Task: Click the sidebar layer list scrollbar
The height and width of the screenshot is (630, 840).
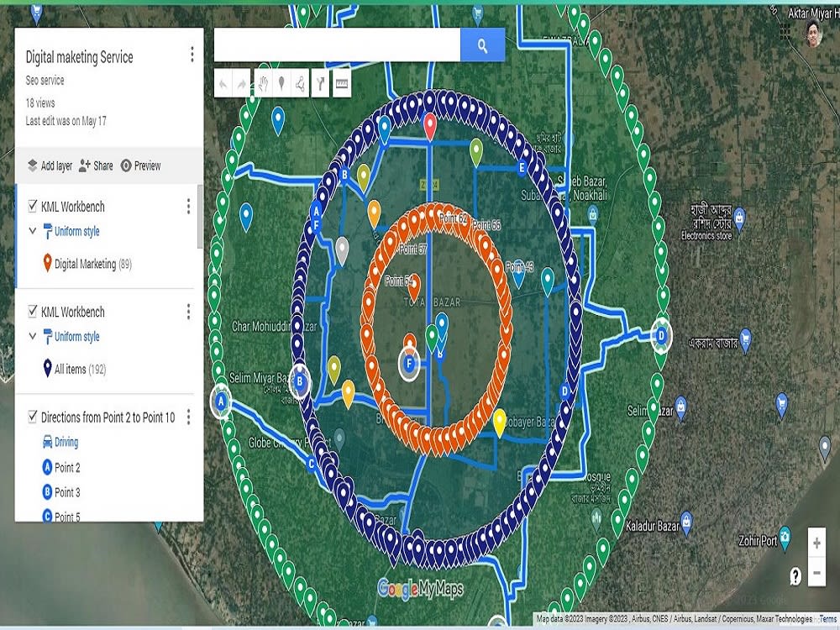Action: pos(201,217)
